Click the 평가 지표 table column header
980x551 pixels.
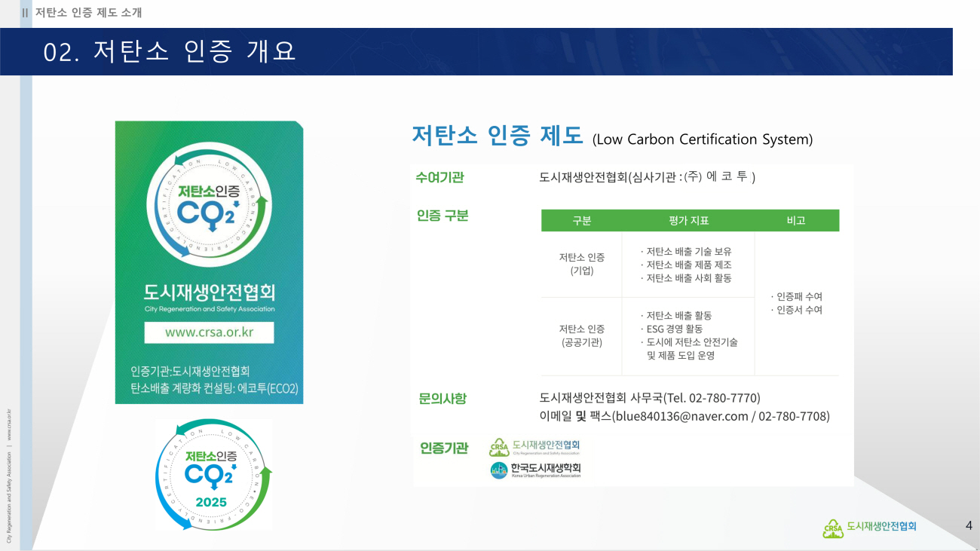click(688, 221)
